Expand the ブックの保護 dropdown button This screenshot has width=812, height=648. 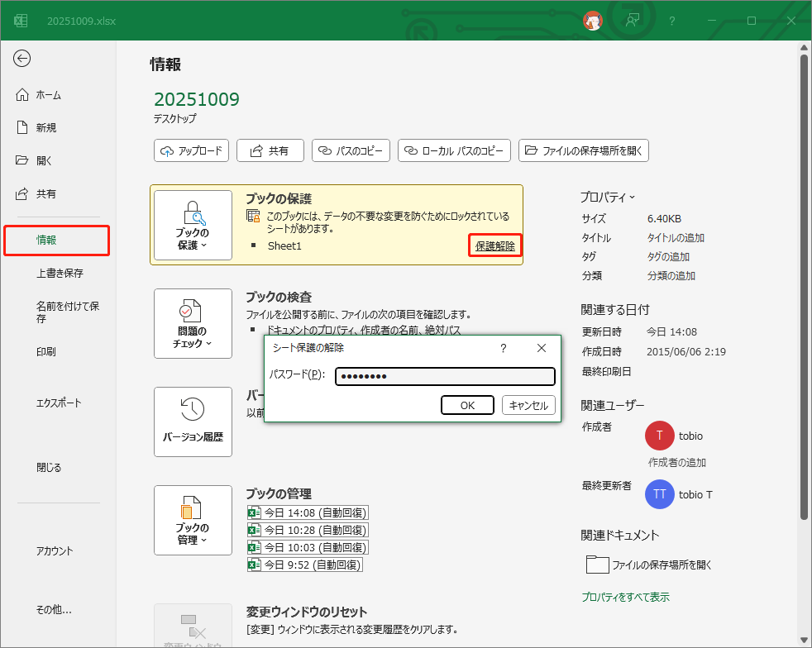pos(193,226)
